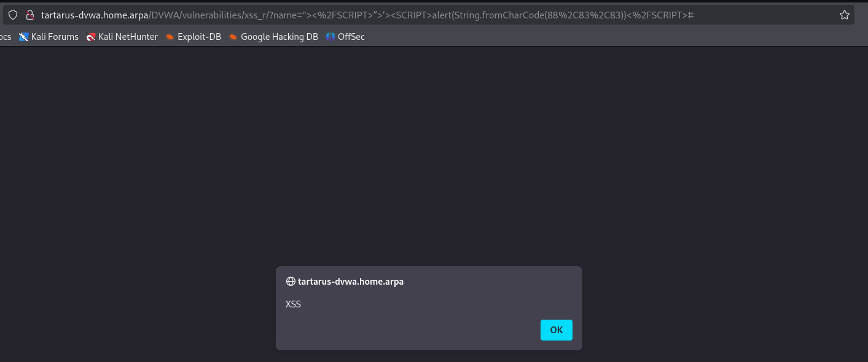The height and width of the screenshot is (362, 868).
Task: Click the Google Hacking DB bookmark favicon
Action: (233, 37)
